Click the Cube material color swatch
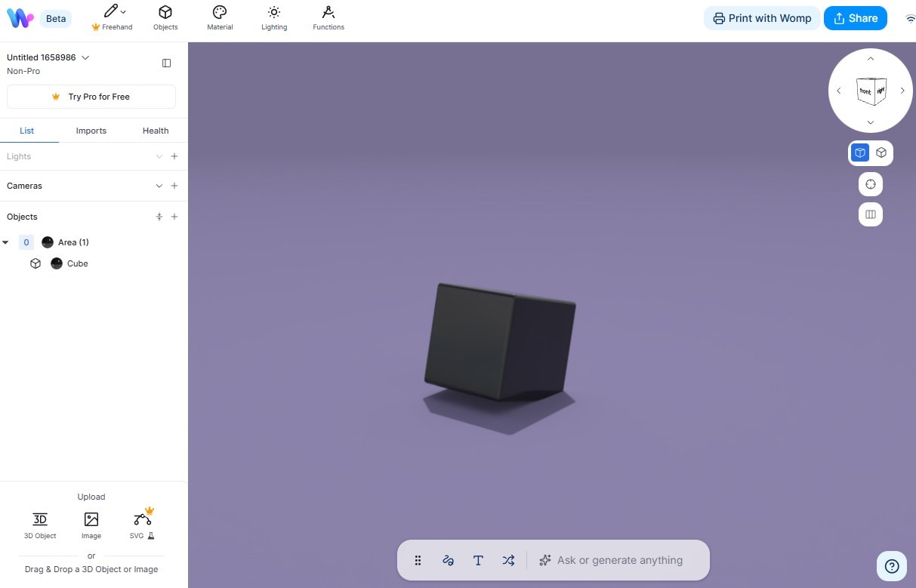This screenshot has height=588, width=916. click(x=57, y=263)
